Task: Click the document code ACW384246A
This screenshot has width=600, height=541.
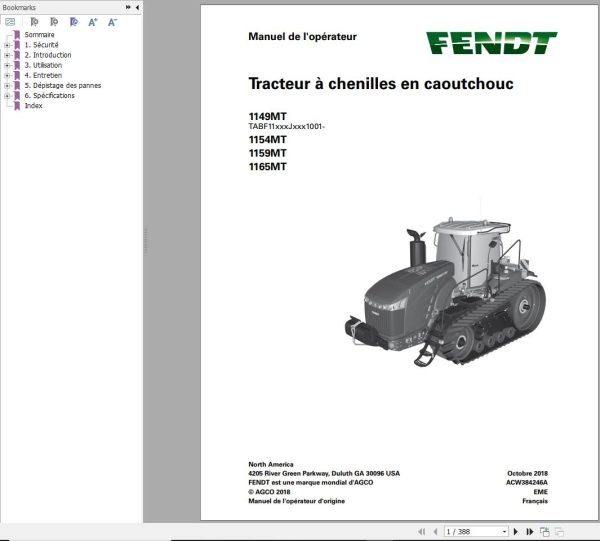Action: pyautogui.click(x=527, y=483)
